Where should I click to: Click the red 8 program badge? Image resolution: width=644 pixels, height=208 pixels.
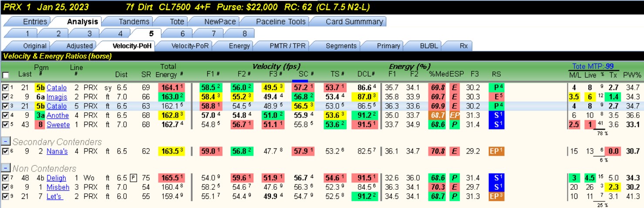point(40,125)
